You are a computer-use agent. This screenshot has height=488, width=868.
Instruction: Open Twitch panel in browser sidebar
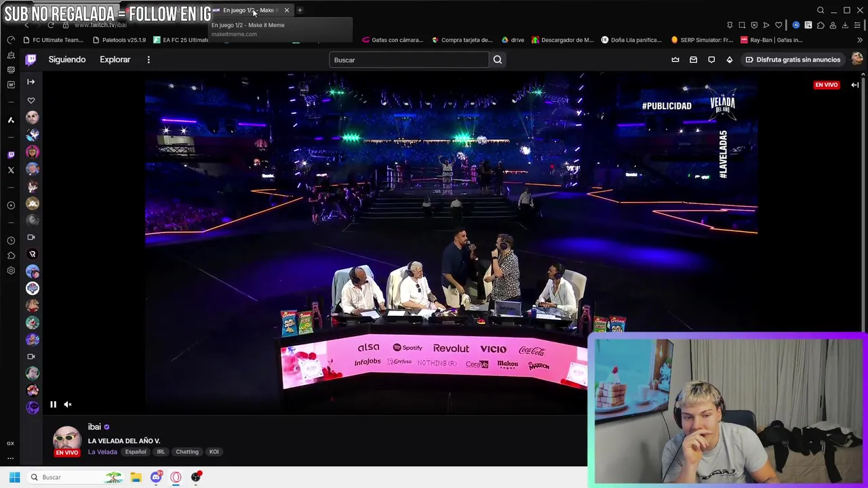(x=11, y=155)
